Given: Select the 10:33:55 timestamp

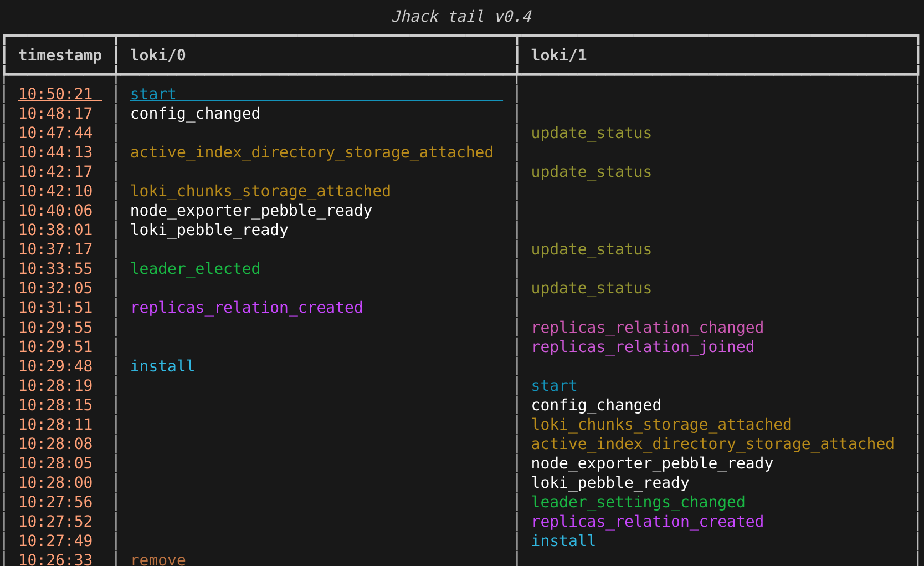Looking at the screenshot, I should click(55, 269).
